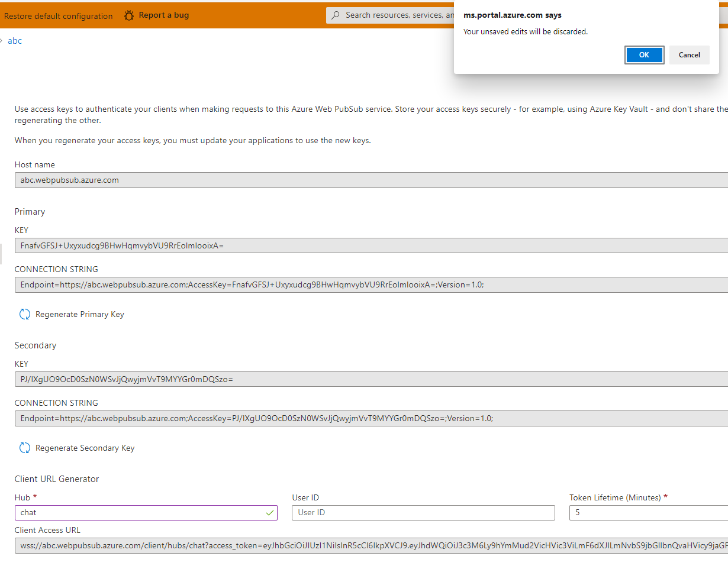Click the bug icon beside Report a bug
The width and height of the screenshot is (728, 569).
[x=129, y=15]
